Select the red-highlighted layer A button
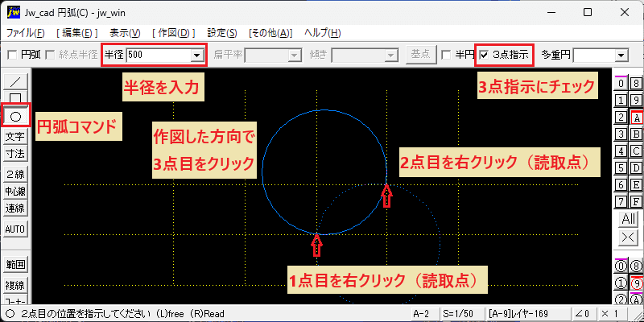 pos(636,118)
